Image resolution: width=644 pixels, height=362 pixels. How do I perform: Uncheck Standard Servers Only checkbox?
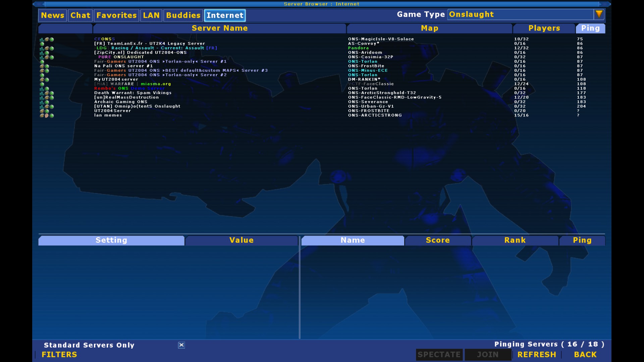(181, 345)
